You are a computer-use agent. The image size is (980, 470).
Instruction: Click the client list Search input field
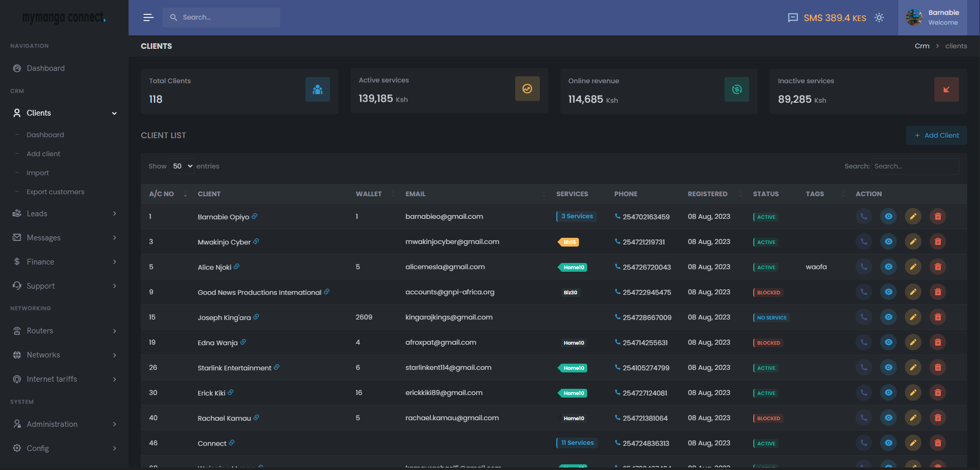pyautogui.click(x=914, y=166)
